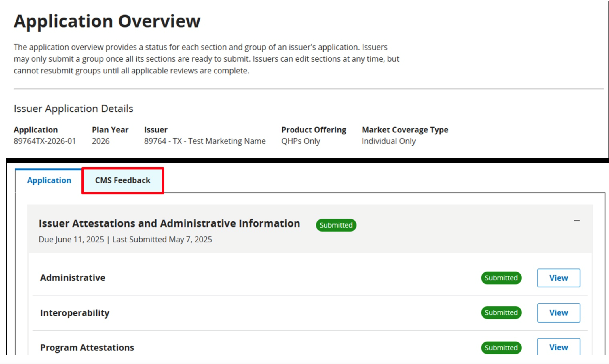
Task: Click the Administrative row label
Action: tap(73, 278)
